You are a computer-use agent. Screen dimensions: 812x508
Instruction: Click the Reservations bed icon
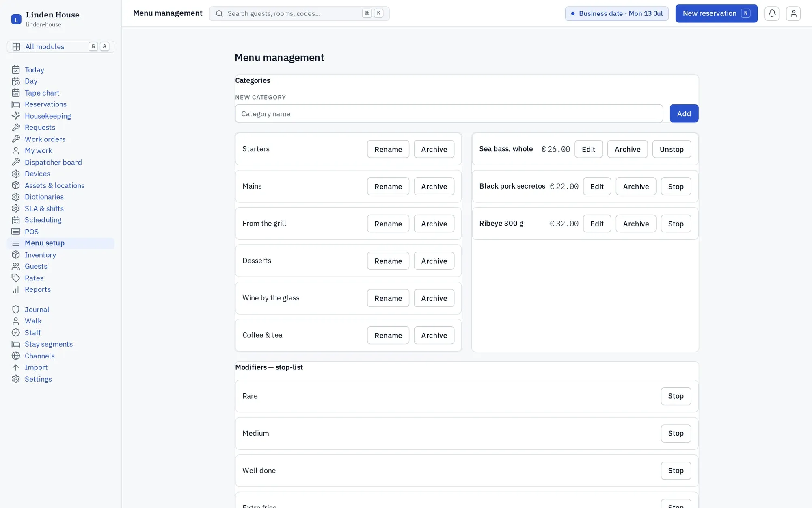tap(16, 104)
